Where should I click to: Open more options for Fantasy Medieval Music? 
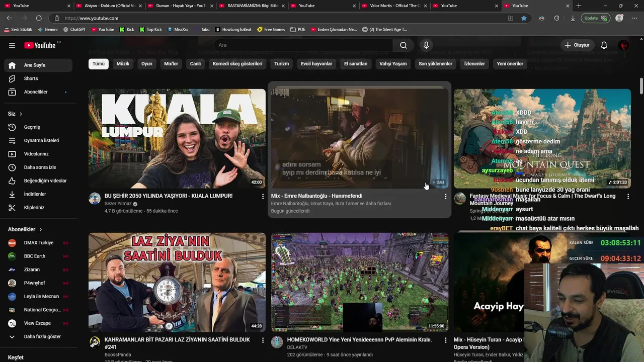coord(628,197)
